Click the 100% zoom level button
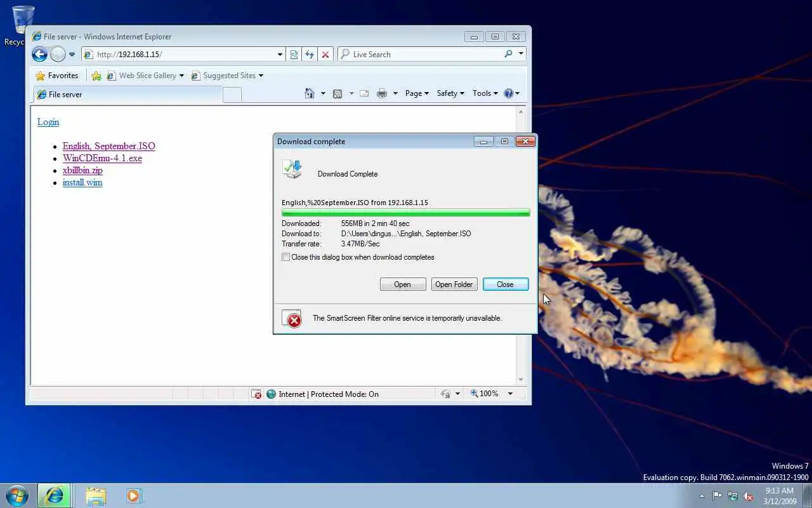 tap(484, 394)
